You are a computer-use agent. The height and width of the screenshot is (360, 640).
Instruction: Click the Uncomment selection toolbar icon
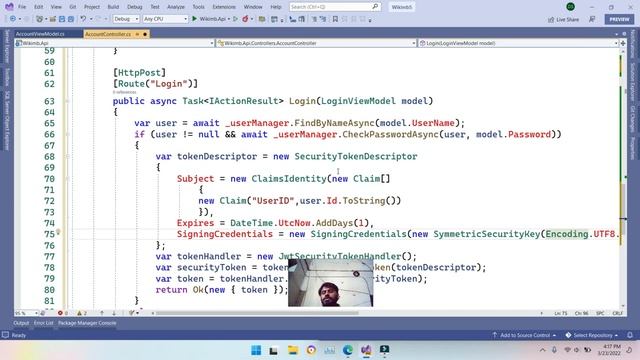click(x=322, y=19)
